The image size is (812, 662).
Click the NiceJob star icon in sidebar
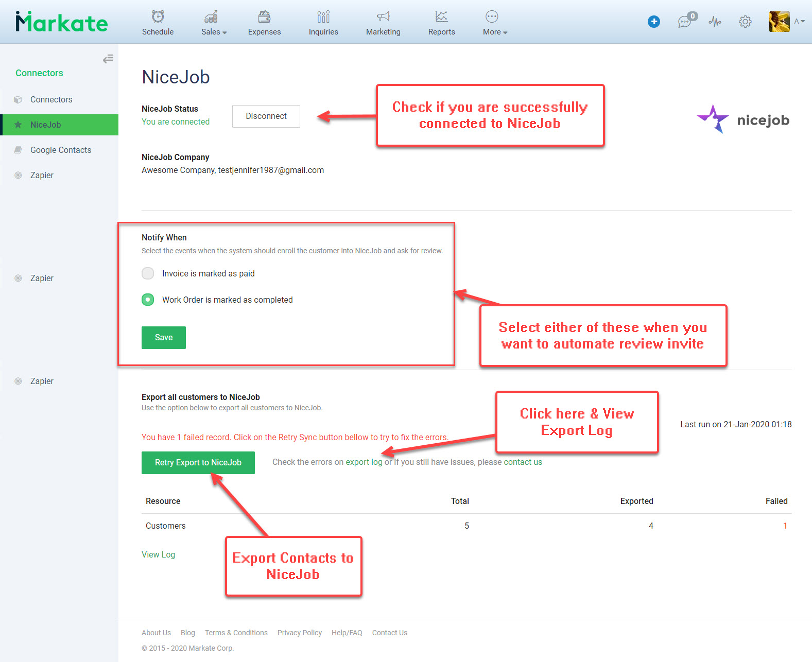click(x=18, y=125)
